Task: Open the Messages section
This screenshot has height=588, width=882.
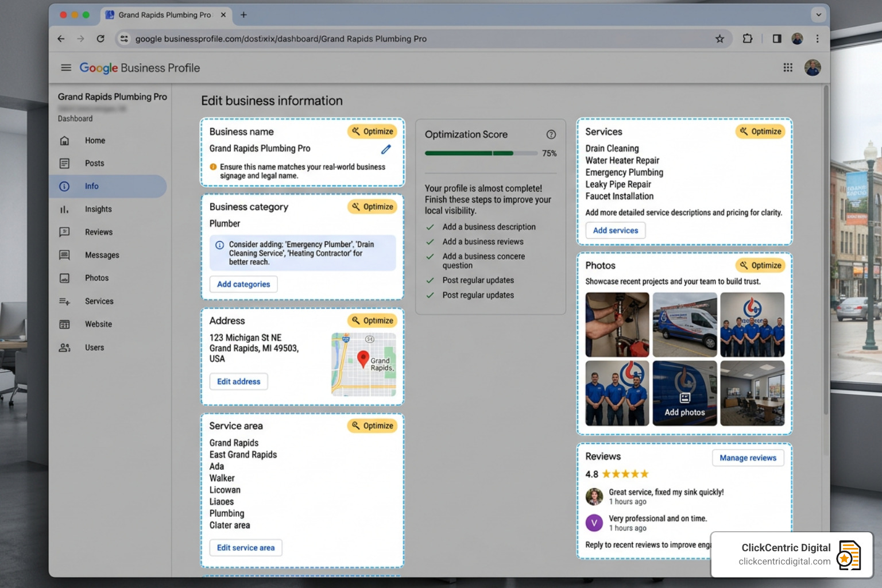Action: (x=102, y=255)
